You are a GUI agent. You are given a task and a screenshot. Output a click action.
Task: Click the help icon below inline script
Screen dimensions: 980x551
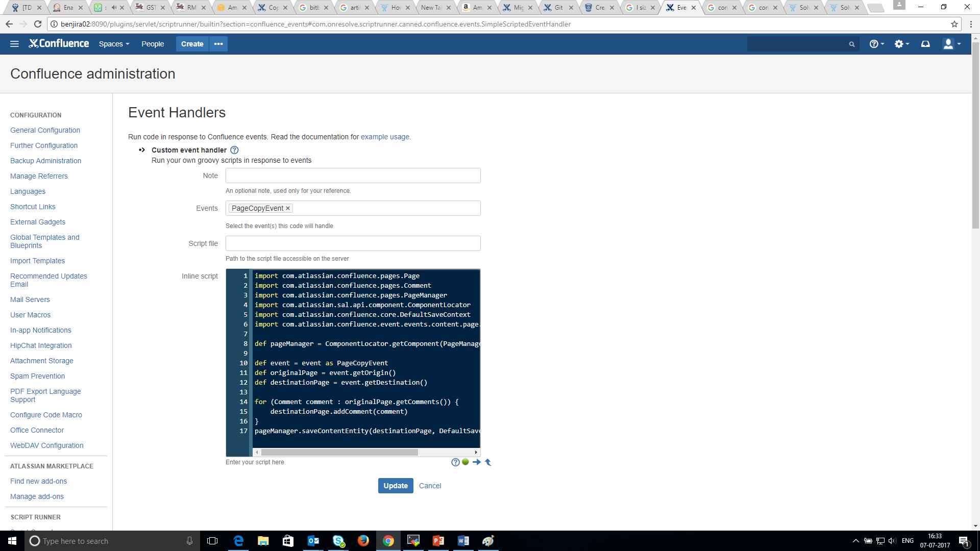click(455, 462)
